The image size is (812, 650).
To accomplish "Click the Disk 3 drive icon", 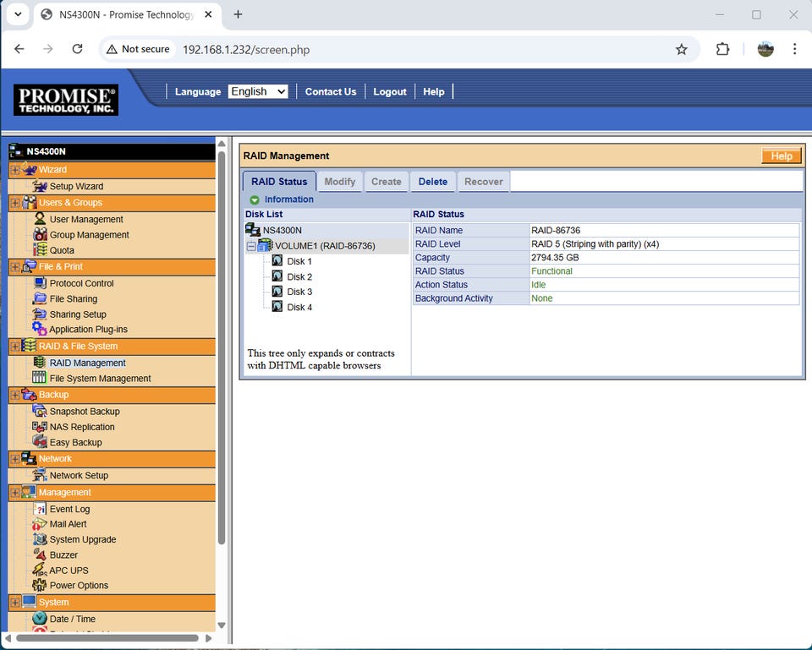I will [277, 291].
